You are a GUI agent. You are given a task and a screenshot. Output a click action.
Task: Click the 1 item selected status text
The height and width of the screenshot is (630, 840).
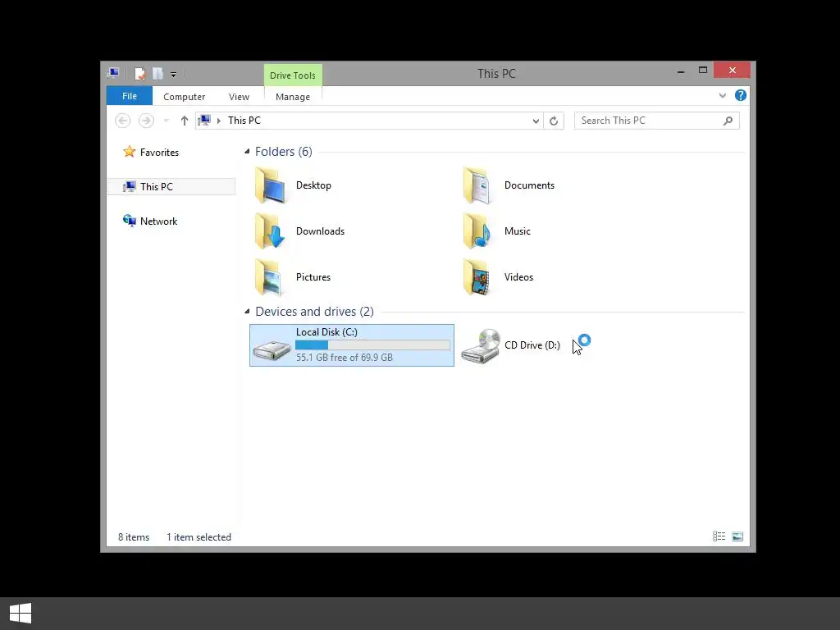[199, 537]
